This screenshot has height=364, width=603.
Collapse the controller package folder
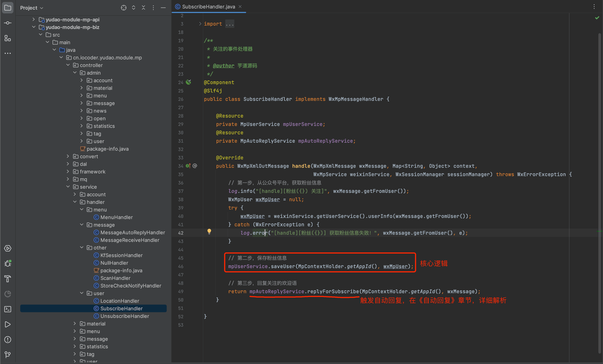(x=68, y=65)
